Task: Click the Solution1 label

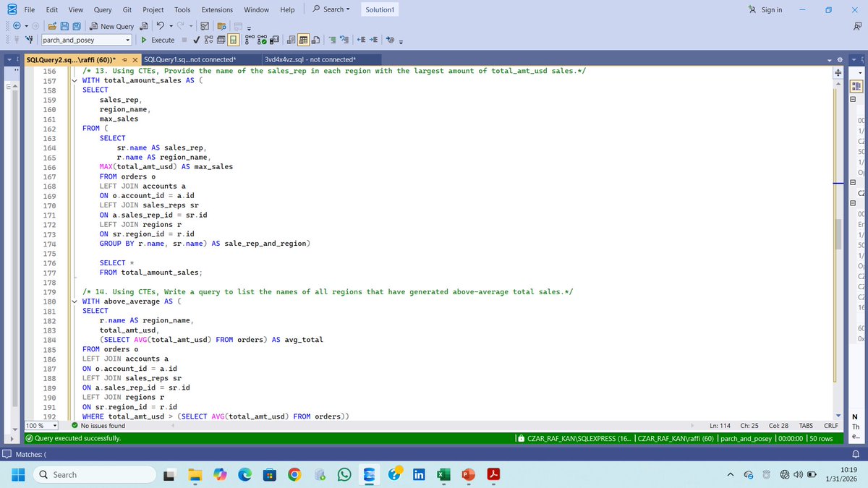Action: 380,9
